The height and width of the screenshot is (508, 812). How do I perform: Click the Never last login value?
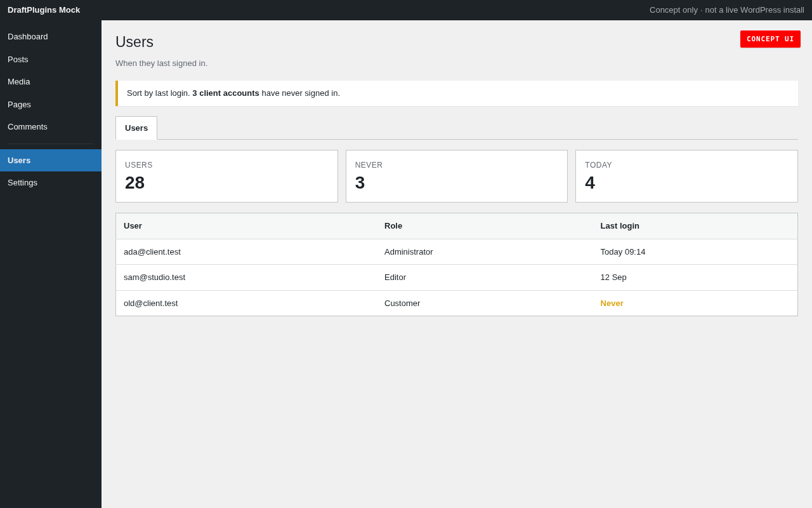612,304
